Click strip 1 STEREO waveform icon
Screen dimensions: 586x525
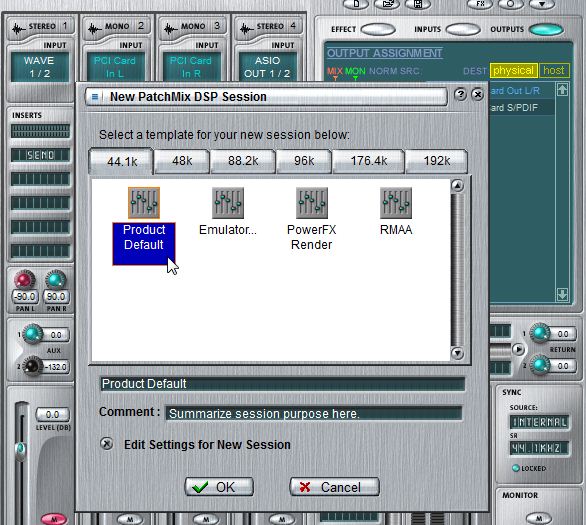pyautogui.click(x=19, y=28)
